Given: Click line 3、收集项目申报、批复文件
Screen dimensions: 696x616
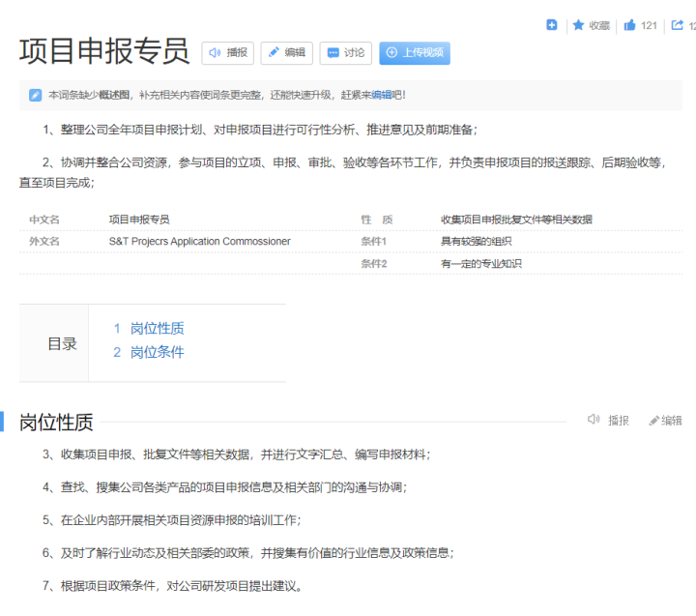Looking at the screenshot, I should pyautogui.click(x=237, y=455).
